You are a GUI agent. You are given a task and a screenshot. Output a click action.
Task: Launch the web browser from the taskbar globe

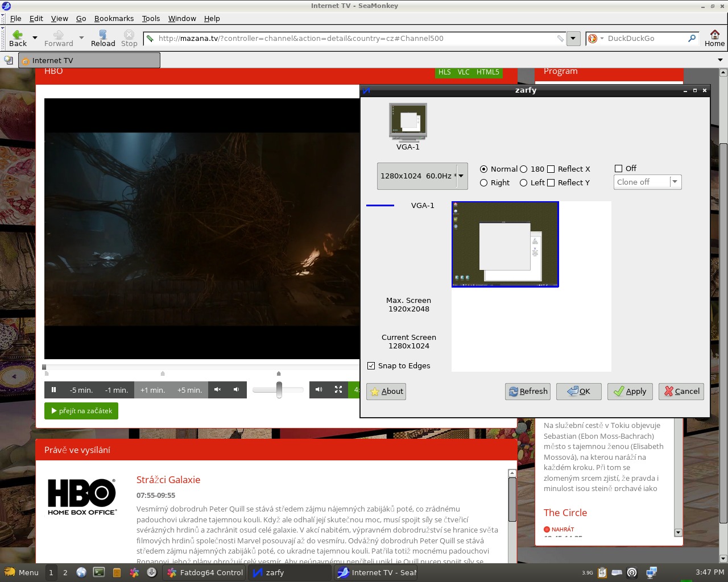tap(81, 572)
